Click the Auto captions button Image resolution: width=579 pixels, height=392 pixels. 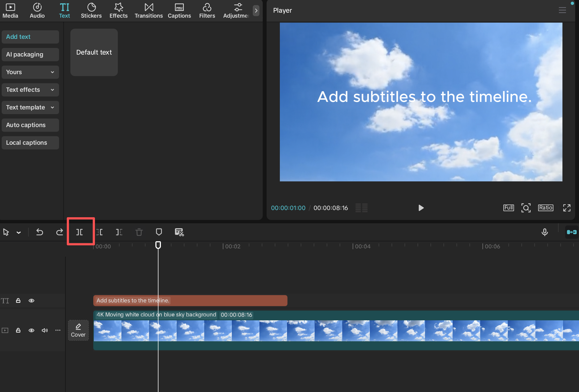point(30,125)
